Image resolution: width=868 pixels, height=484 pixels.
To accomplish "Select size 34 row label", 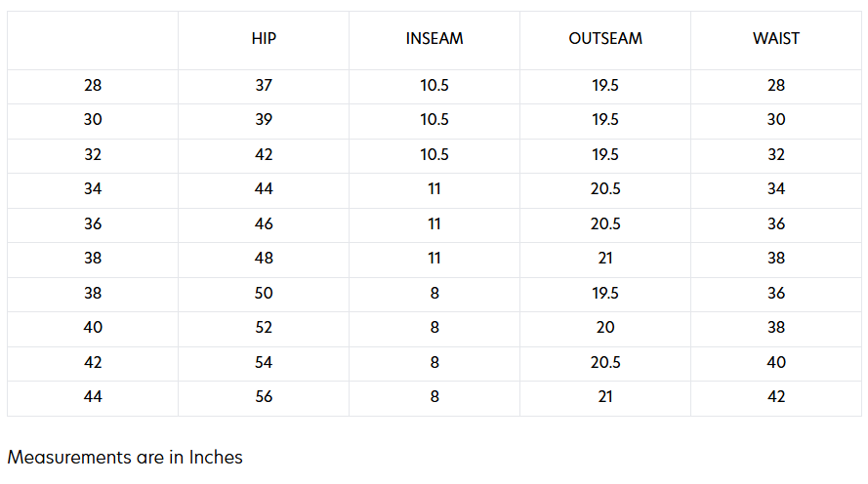I will click(93, 189).
